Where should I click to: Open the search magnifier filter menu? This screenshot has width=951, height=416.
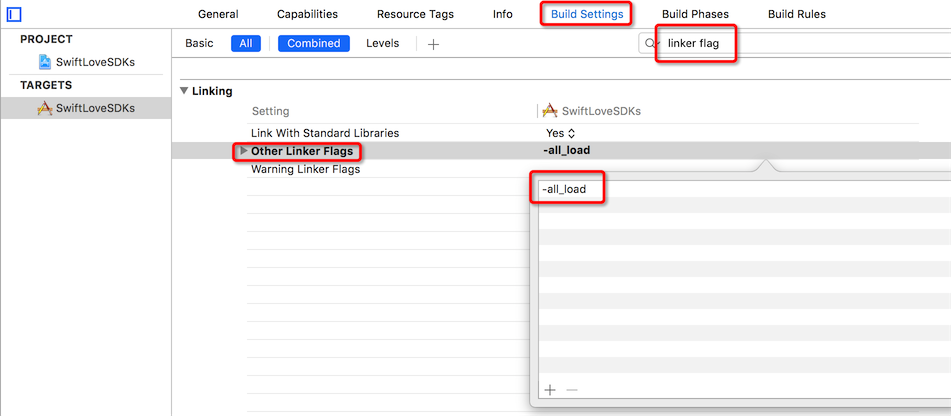click(652, 44)
